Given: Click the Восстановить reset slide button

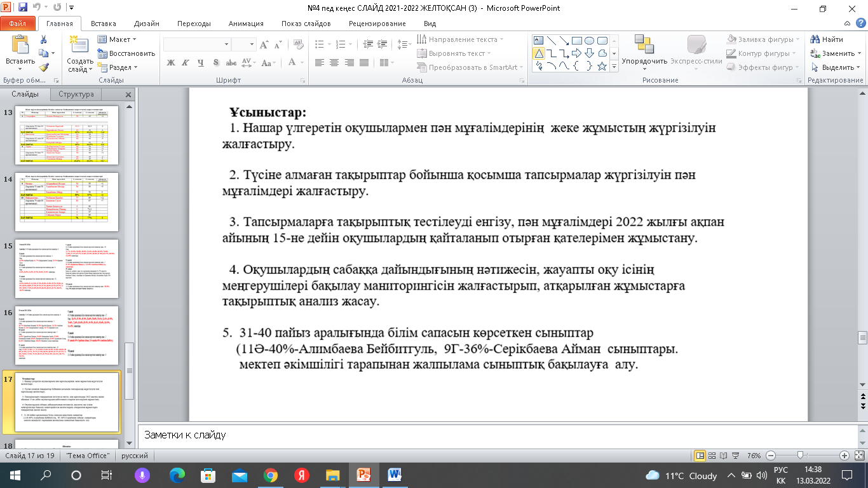Looking at the screenshot, I should point(126,53).
